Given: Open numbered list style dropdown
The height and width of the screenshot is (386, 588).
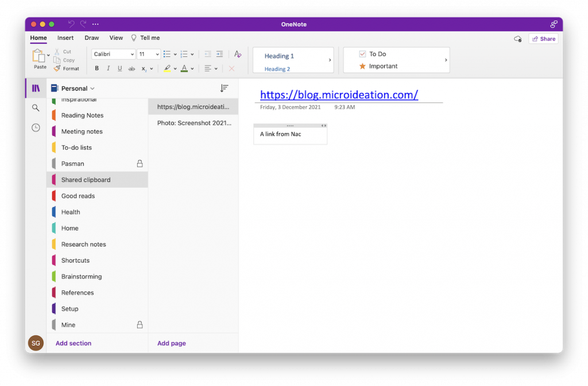Looking at the screenshot, I should pos(192,55).
